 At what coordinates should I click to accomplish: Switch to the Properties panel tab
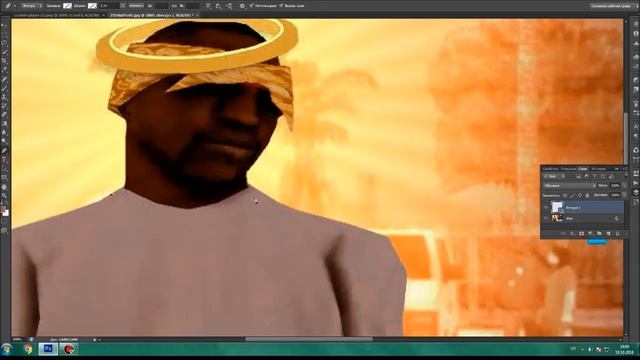(550, 169)
